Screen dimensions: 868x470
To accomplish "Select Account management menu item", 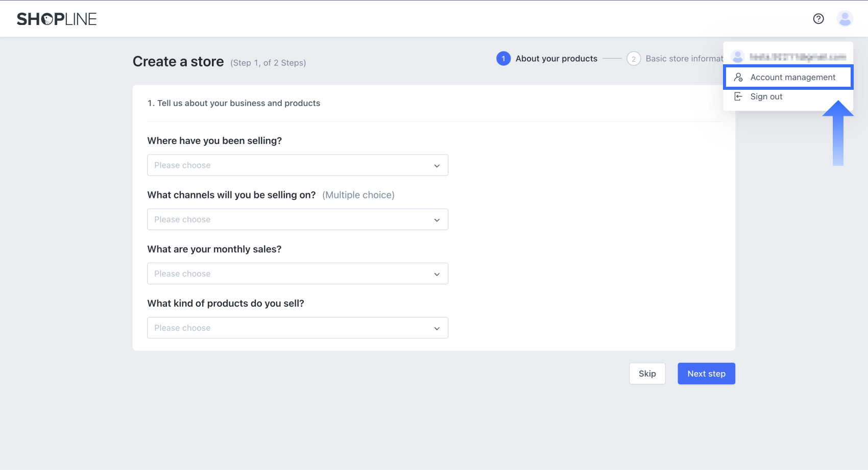I will 792,77.
